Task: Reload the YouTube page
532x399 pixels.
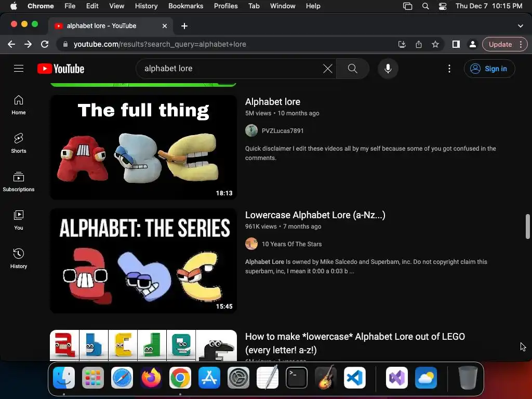Action: (x=45, y=44)
